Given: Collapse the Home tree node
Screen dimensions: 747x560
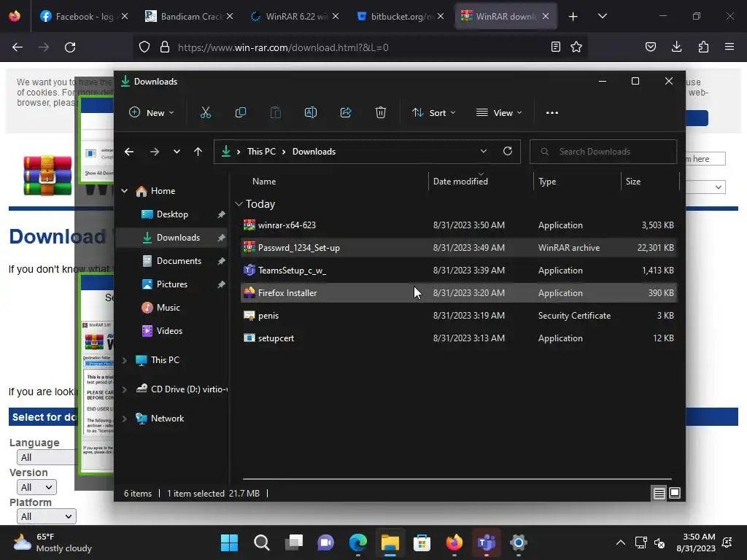Looking at the screenshot, I should pos(124,191).
